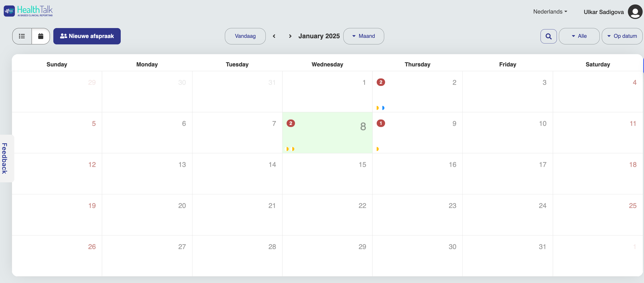Click the search magnifier icon

coord(548,36)
